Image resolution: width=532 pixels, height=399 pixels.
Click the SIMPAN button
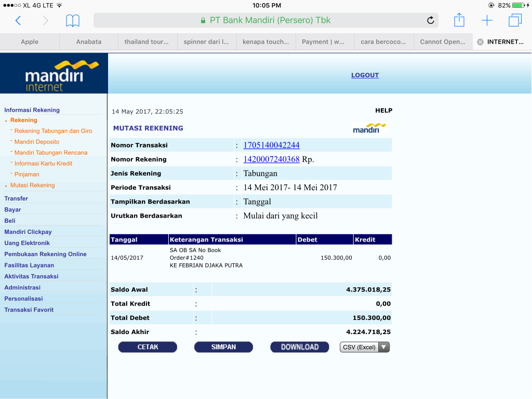pyautogui.click(x=223, y=347)
